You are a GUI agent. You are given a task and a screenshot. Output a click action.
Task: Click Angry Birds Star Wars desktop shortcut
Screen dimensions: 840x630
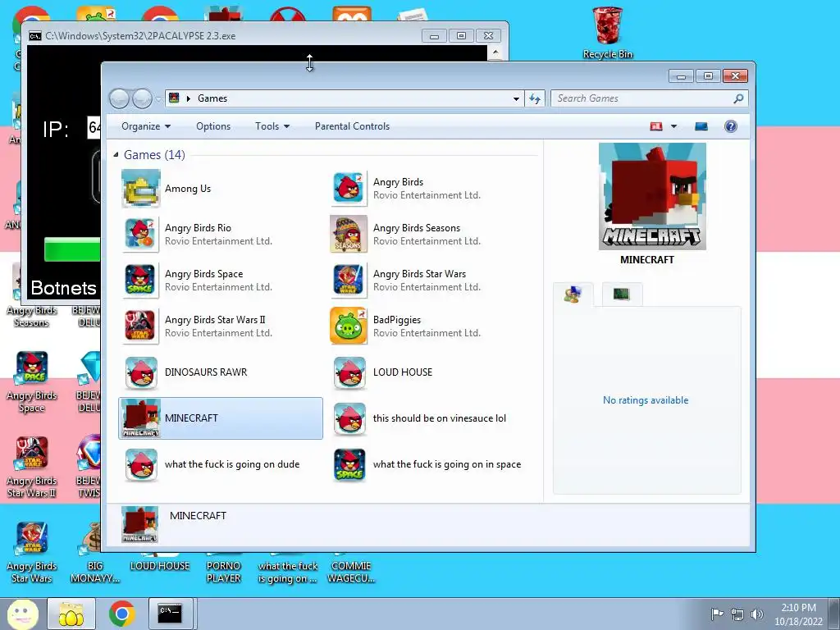(32, 553)
